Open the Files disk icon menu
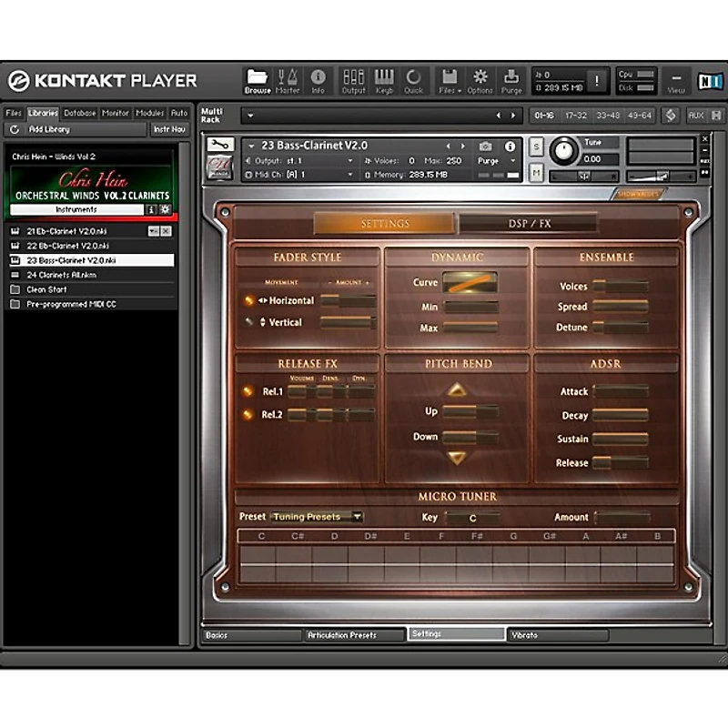This screenshot has width=728, height=728. [450, 82]
